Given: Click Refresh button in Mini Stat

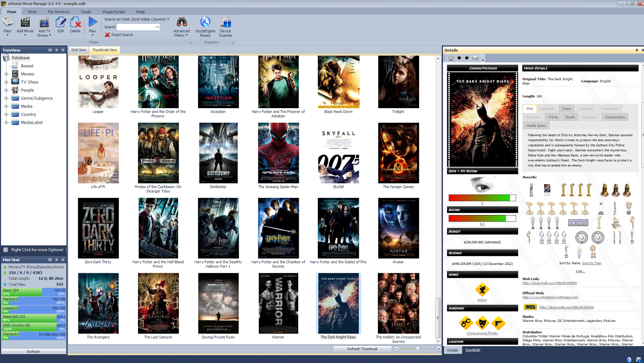Looking at the screenshot, I should 33,352.
